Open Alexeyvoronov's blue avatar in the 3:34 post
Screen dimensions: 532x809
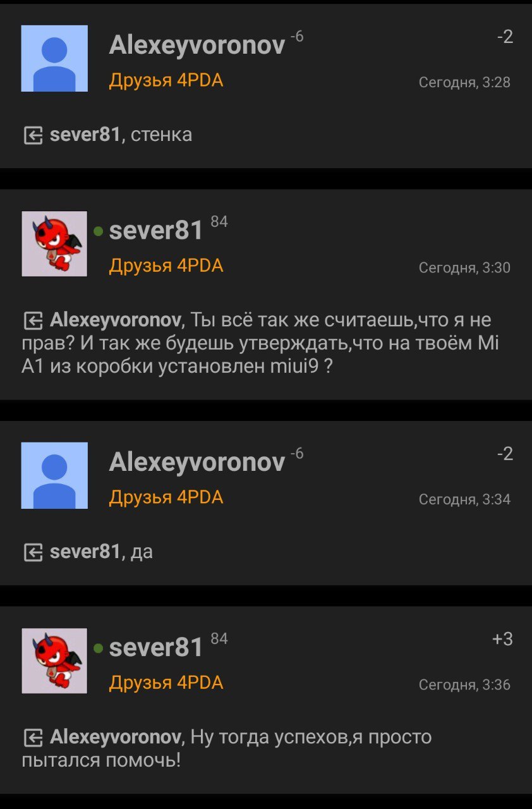point(54,475)
